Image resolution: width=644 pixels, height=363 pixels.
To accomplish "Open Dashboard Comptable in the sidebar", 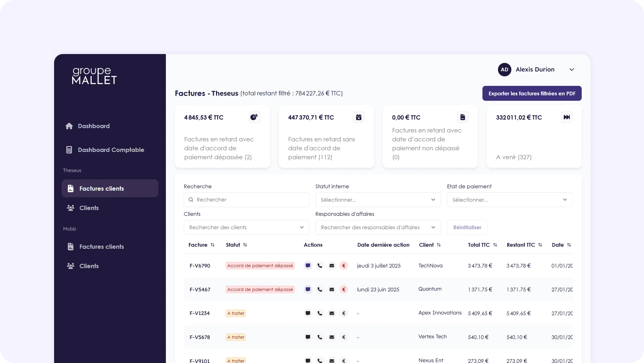I will pos(111,150).
